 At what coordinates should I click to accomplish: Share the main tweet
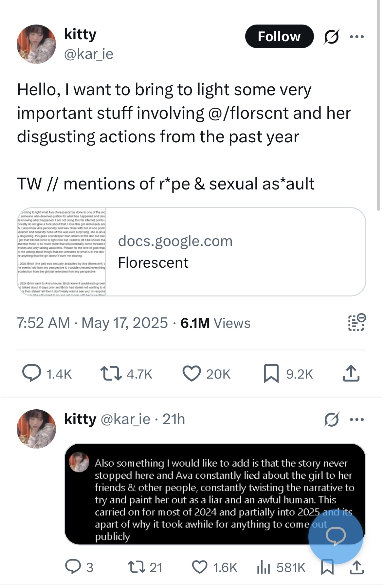point(351,373)
